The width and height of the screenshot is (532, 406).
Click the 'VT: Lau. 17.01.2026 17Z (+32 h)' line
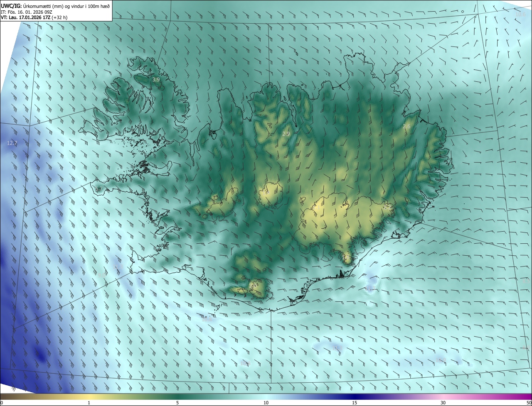click(34, 18)
